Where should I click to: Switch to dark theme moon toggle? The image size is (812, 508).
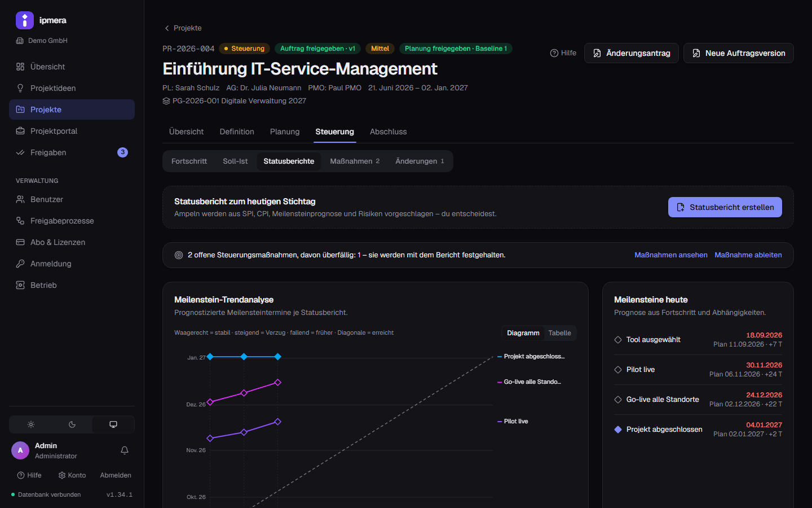click(x=72, y=424)
